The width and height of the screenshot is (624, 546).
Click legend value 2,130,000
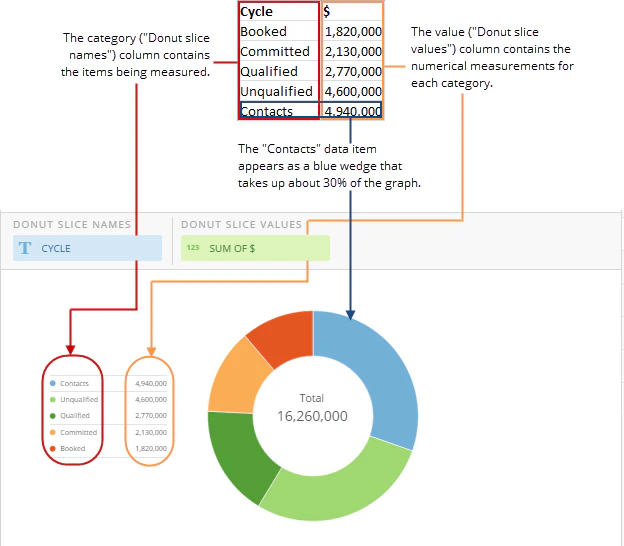point(151,432)
